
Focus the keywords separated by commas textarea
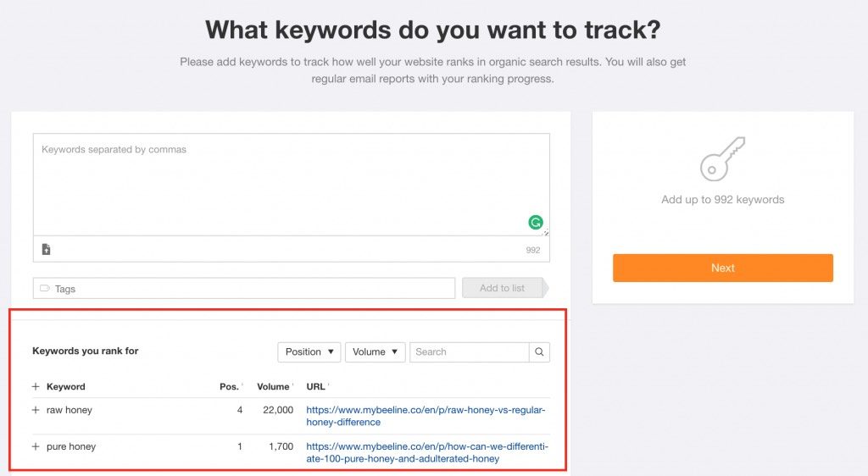[x=291, y=184]
